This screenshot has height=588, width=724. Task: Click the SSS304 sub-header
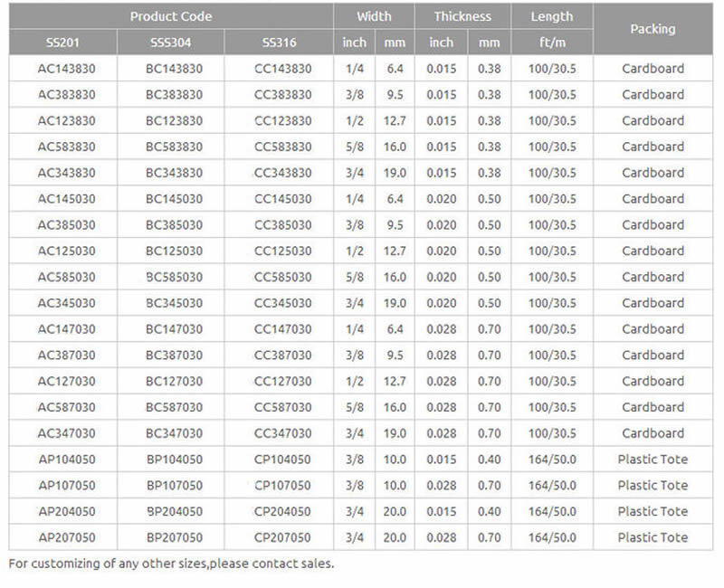pyautogui.click(x=171, y=43)
